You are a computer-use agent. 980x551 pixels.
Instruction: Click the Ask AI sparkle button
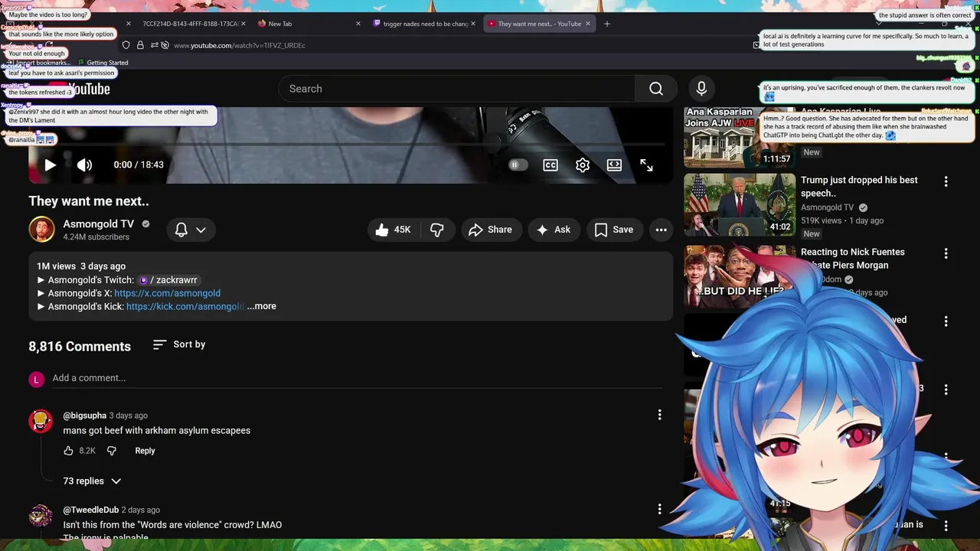point(554,230)
